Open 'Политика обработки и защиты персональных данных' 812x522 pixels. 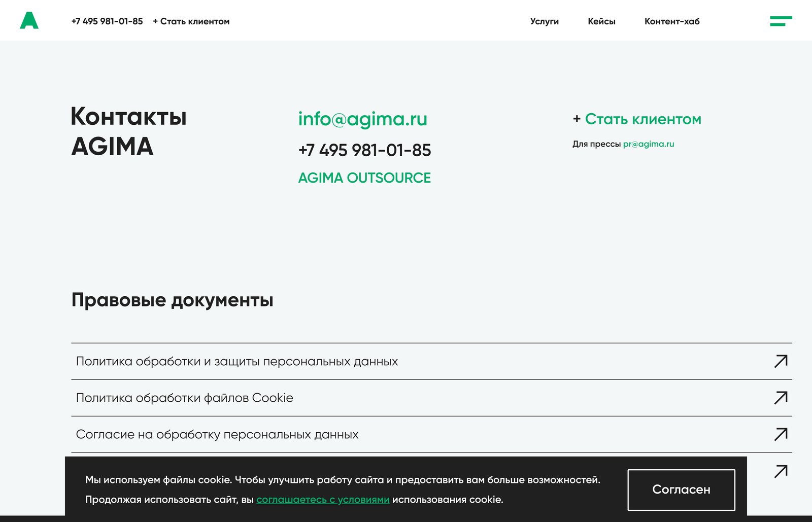tap(431, 361)
